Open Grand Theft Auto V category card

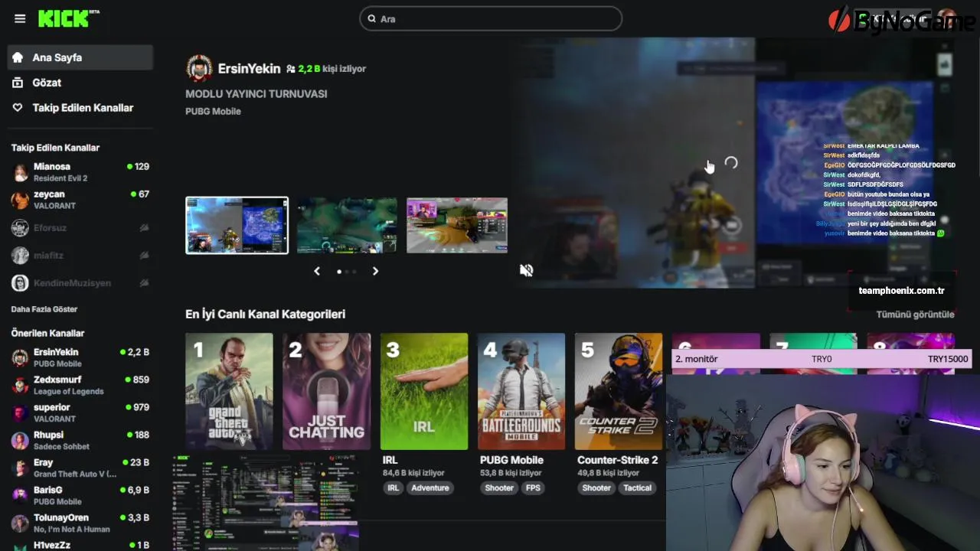point(229,391)
